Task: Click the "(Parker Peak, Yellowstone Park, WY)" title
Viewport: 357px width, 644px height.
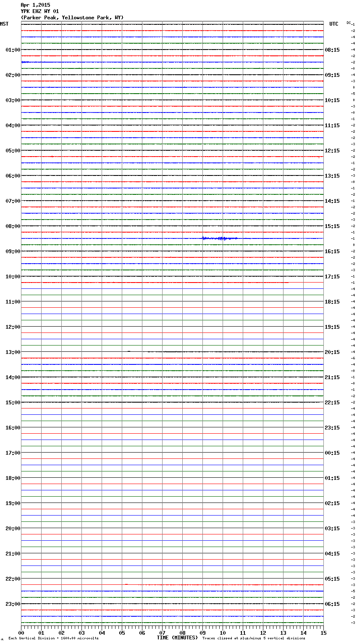Action: [72, 18]
